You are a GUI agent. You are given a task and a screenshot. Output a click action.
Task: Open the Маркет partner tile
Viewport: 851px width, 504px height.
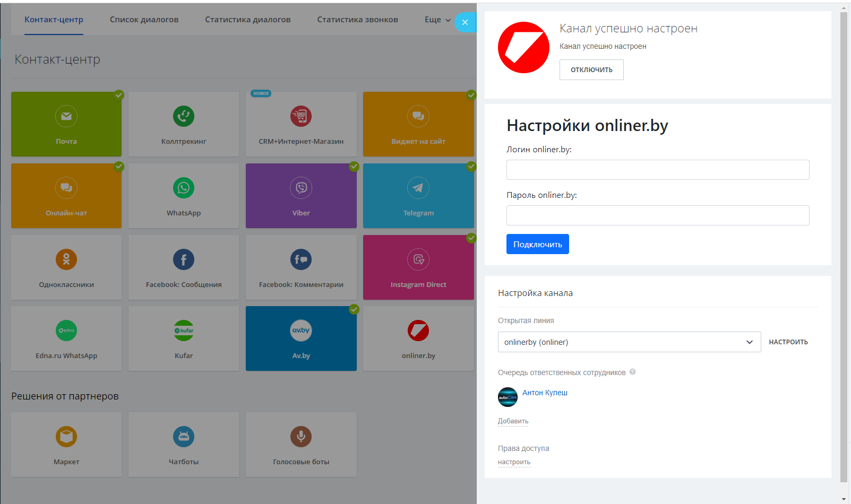pos(66,445)
